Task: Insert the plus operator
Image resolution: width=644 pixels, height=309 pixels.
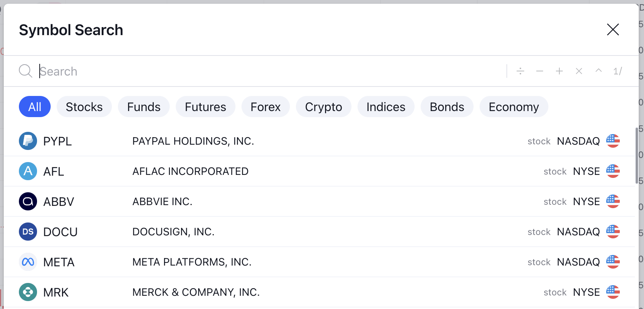Action: pyautogui.click(x=559, y=71)
